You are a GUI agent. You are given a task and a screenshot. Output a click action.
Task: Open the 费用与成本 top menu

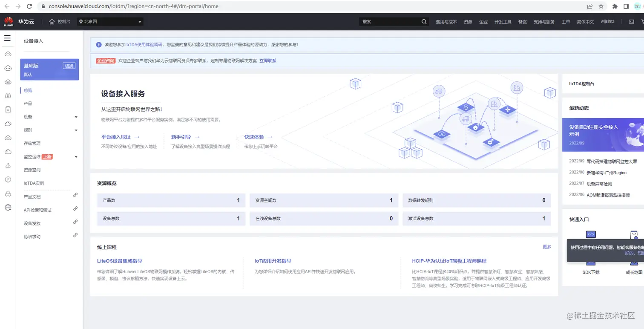coord(446,22)
